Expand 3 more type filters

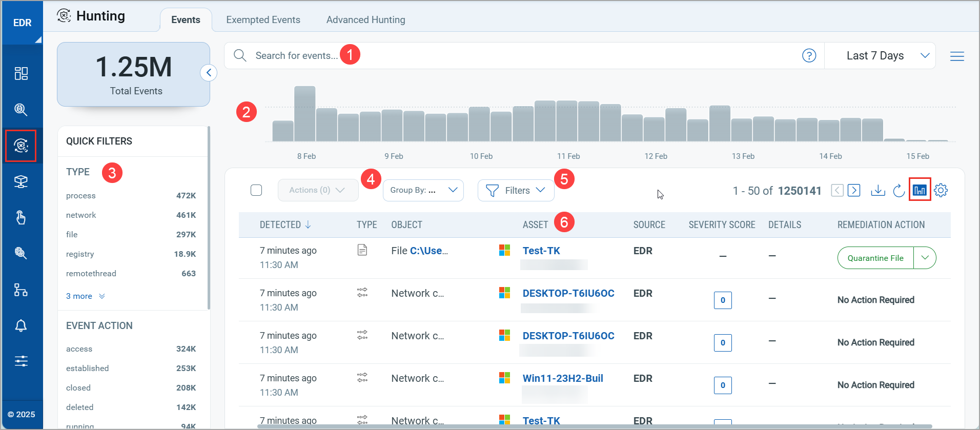[86, 296]
